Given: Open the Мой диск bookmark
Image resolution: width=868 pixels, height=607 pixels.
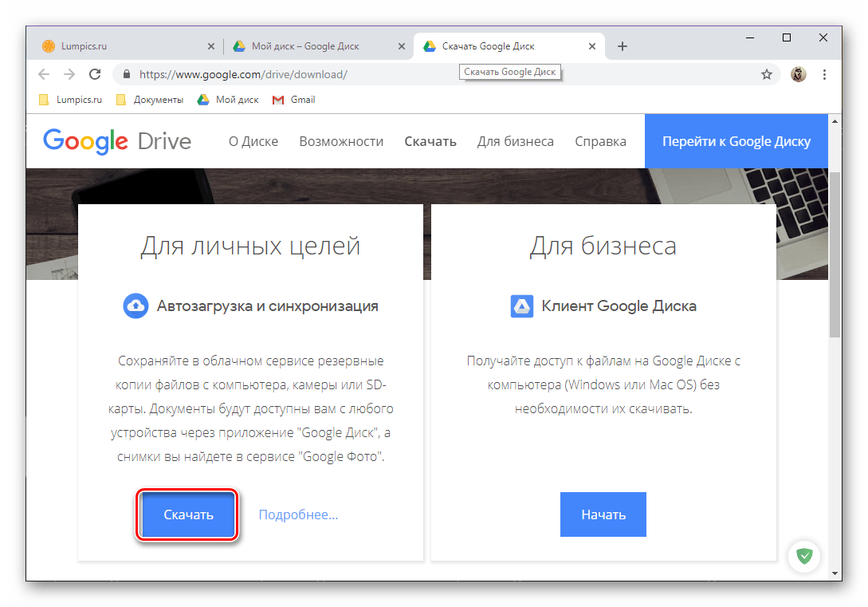Looking at the screenshot, I should [228, 100].
